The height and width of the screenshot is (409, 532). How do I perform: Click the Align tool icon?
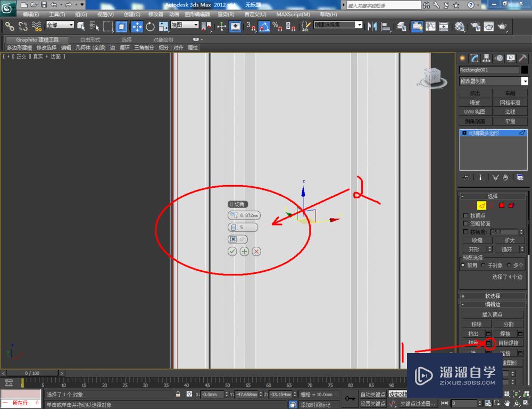(385, 26)
